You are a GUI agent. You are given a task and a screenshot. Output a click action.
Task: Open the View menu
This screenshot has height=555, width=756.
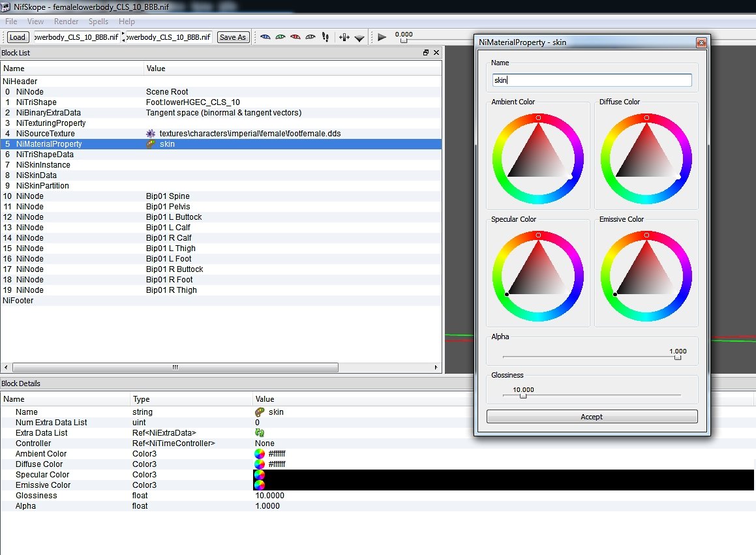(x=35, y=22)
